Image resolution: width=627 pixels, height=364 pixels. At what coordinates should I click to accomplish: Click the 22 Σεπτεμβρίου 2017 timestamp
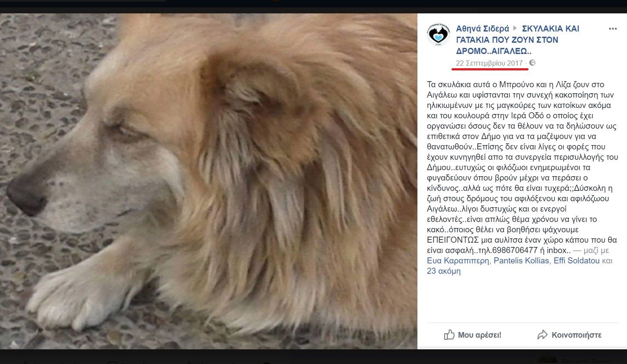(489, 63)
